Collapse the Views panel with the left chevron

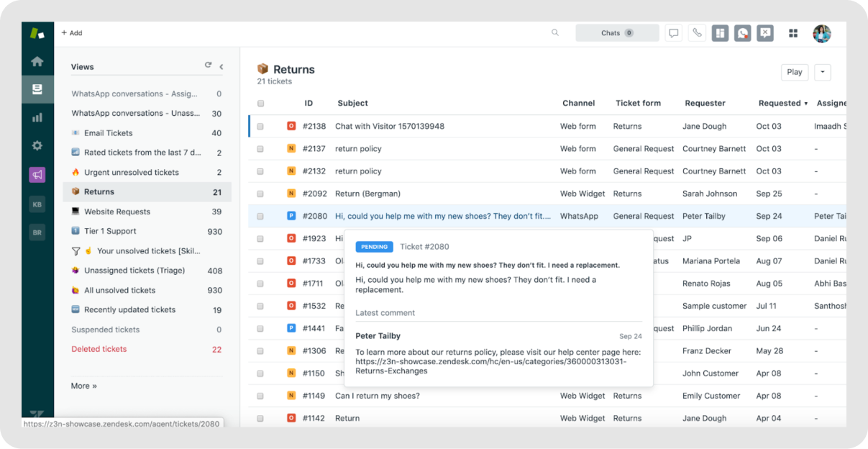pos(221,66)
